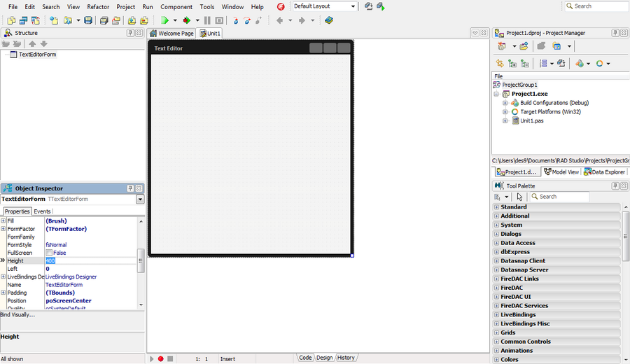Open the Default Layout dropdown
The width and height of the screenshot is (630, 364).
353,6
